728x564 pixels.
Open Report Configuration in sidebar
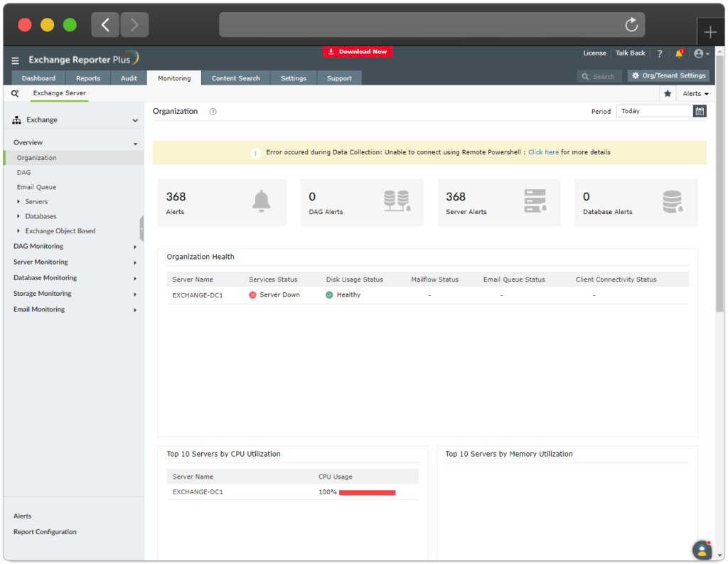click(x=45, y=532)
